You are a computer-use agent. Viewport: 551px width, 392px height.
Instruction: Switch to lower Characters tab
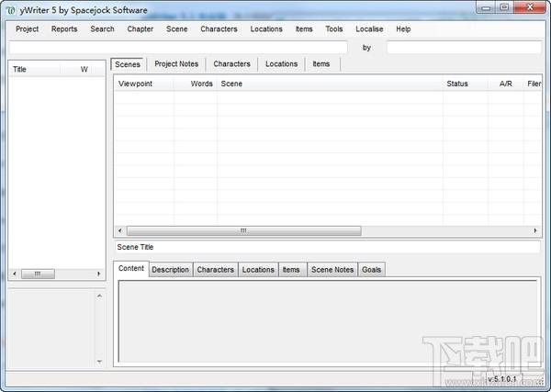(216, 270)
